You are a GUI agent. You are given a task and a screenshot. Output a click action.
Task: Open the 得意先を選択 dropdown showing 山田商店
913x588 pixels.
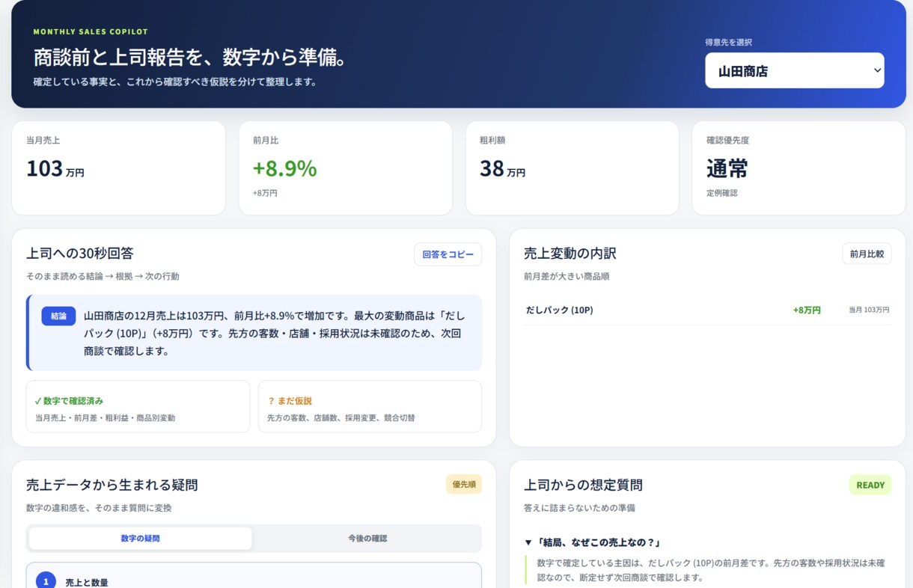(794, 70)
